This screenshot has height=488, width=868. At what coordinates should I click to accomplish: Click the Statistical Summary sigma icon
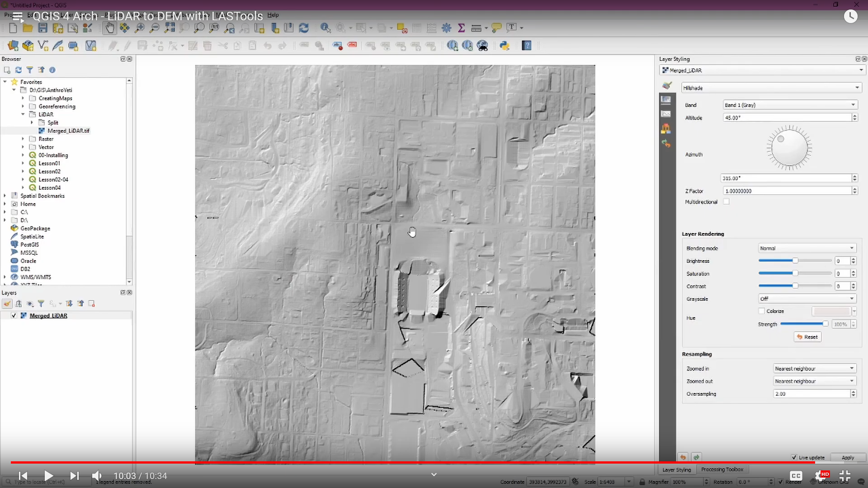click(x=462, y=28)
